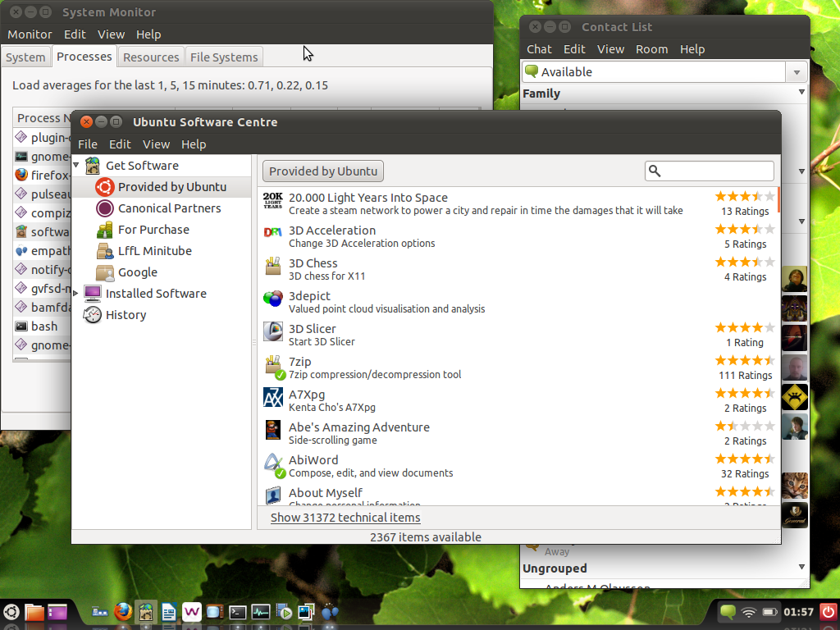Click the System Monitor icon in the panel
Image resolution: width=840 pixels, height=630 pixels.
(260, 612)
